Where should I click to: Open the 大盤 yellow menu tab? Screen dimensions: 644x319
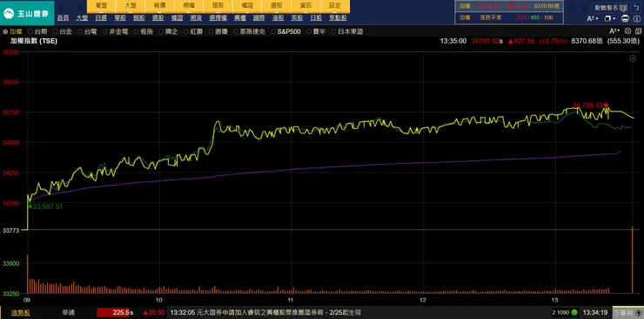[131, 6]
